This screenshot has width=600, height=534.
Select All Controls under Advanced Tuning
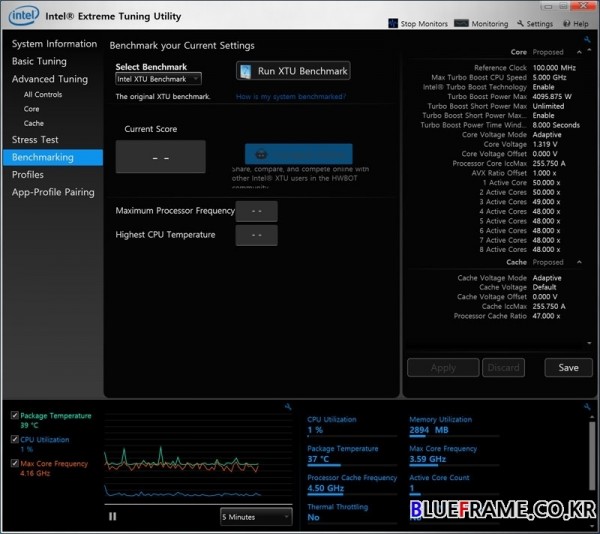tap(43, 94)
